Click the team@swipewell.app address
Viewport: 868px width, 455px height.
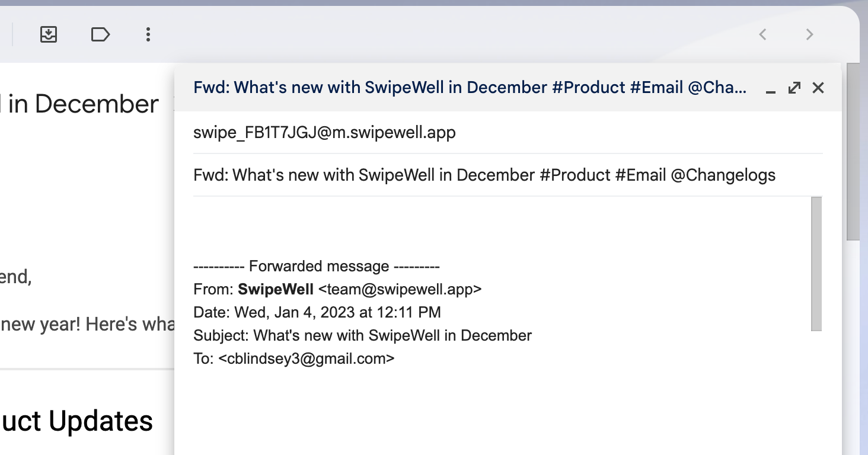400,289
